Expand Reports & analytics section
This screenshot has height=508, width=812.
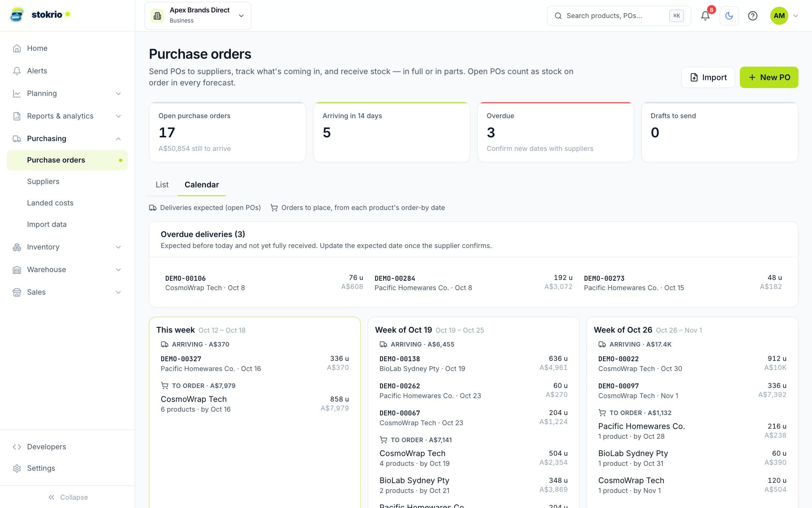pos(67,116)
